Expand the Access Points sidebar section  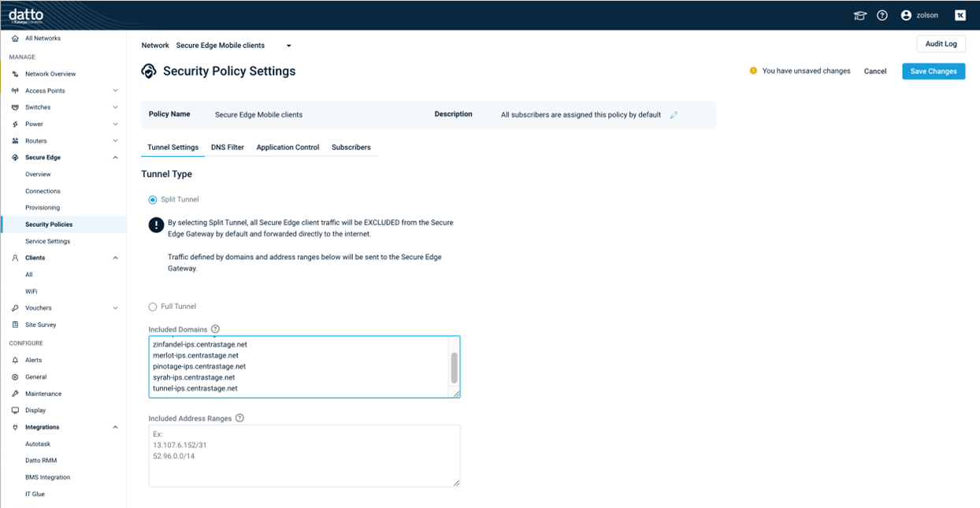tap(115, 91)
